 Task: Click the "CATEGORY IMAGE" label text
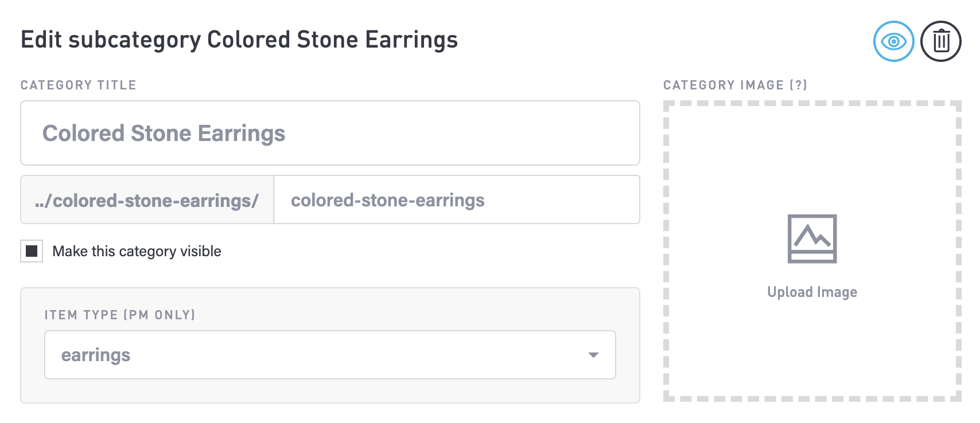pos(724,85)
